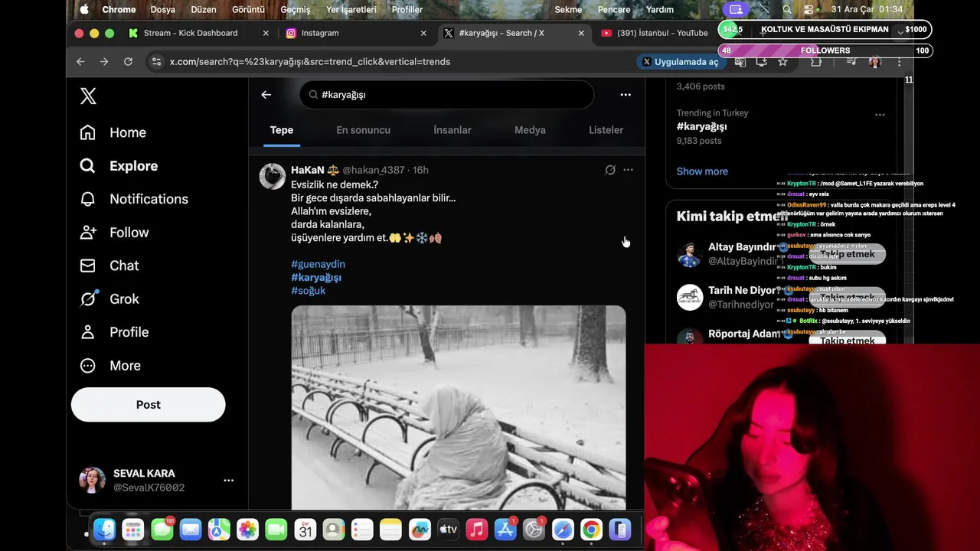Open the X logo home link
Screen dimensions: 980x551
point(88,96)
